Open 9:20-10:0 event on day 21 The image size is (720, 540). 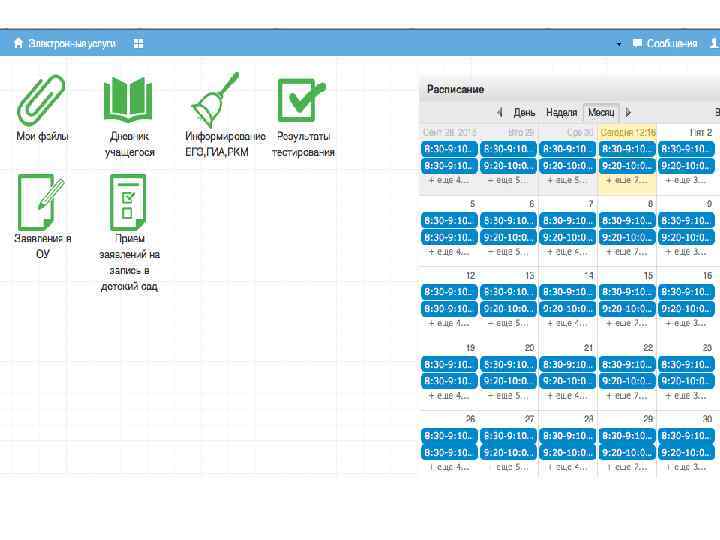coord(568,381)
